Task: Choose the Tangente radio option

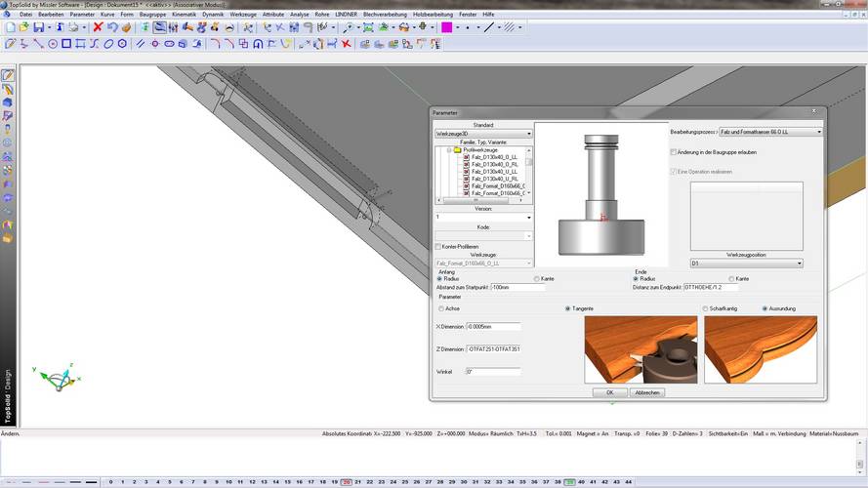Action: (x=567, y=308)
